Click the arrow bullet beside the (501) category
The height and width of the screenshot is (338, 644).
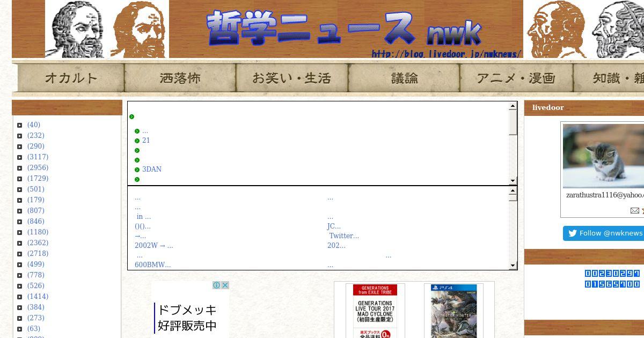pyautogui.click(x=20, y=189)
